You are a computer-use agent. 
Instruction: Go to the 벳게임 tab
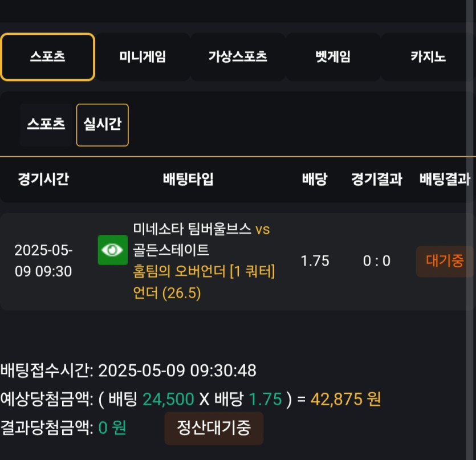pos(333,57)
